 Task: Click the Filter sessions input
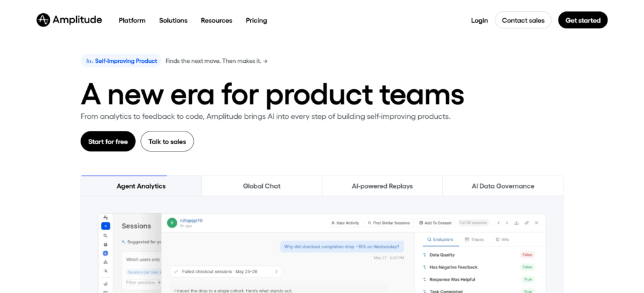pos(142,282)
